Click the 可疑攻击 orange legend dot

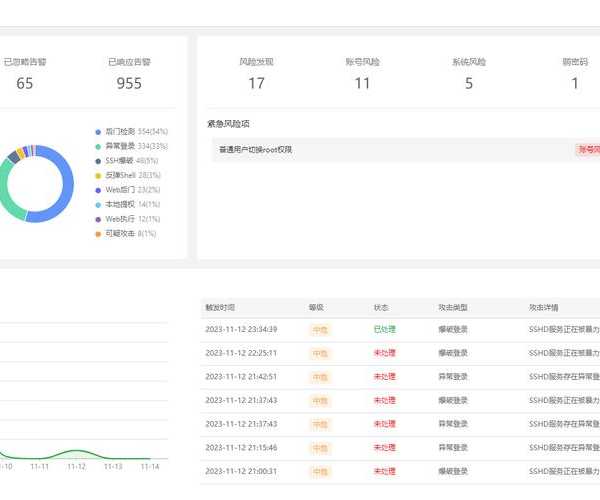coord(98,233)
